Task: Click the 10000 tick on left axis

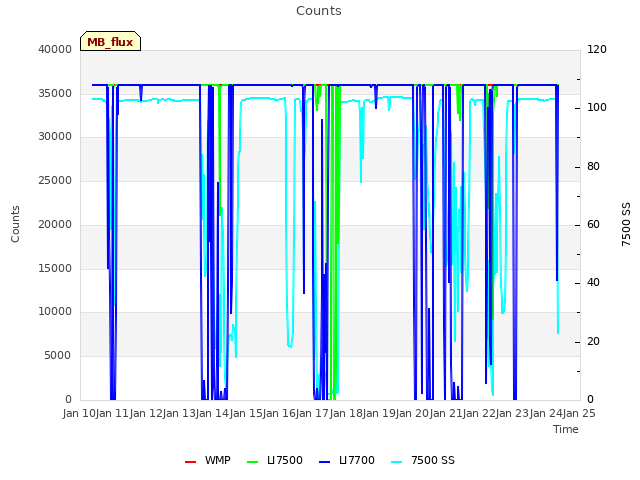Action: click(55, 311)
